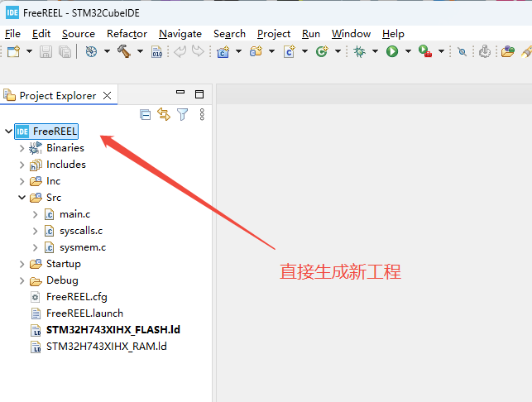This screenshot has width=532, height=402.
Task: Open the Source menu
Action: click(79, 34)
